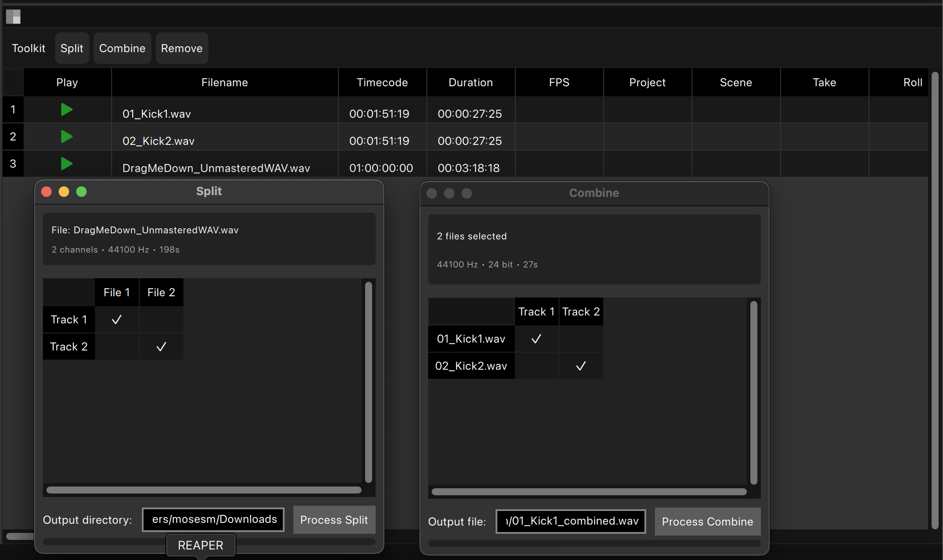Open the Toolkit menu
Viewport: 943px width, 560px height.
click(28, 48)
